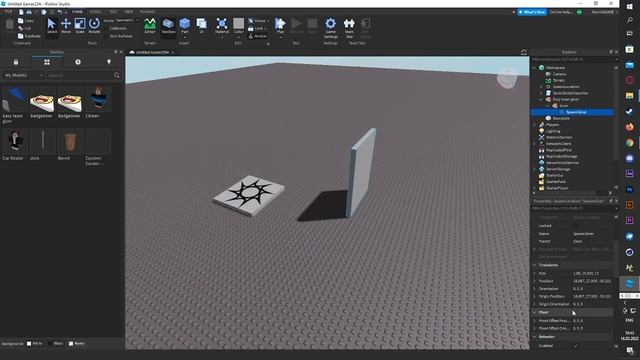The image size is (640, 360).
Task: Switch to the PLUGINS ribbon tab
Action: tap(147, 12)
